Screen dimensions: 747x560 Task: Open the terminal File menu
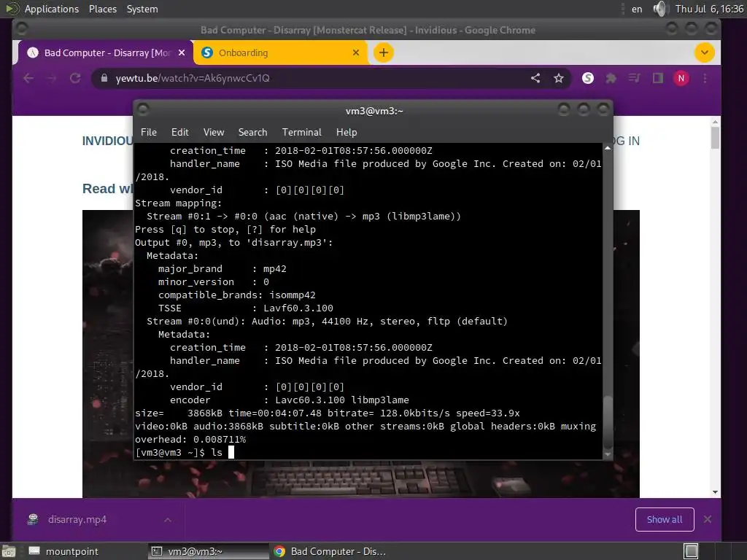click(x=149, y=133)
